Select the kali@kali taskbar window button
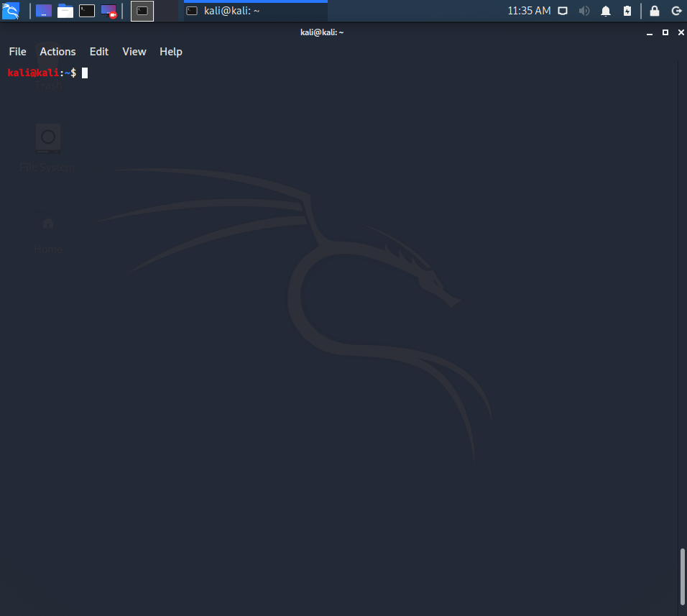 point(255,11)
